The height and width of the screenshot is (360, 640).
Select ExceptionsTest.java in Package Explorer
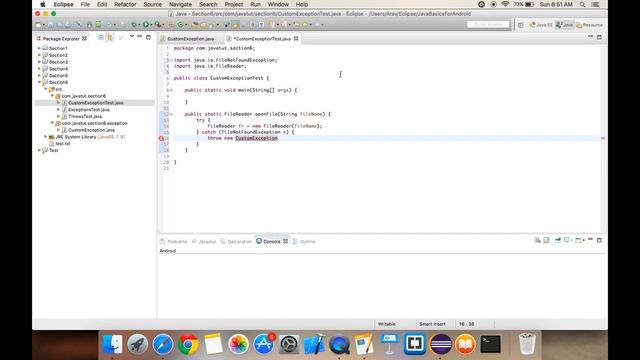pos(89,109)
